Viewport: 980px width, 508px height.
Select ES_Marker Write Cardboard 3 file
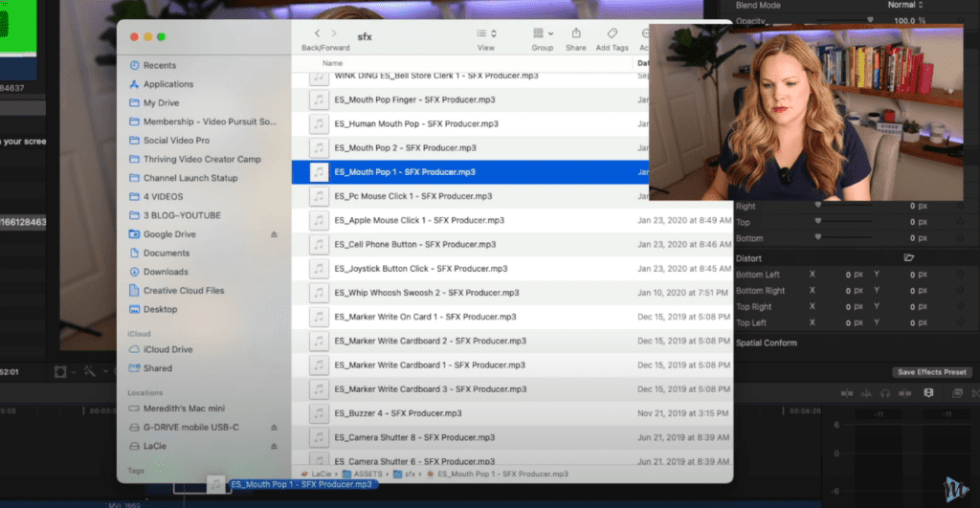tap(430, 389)
